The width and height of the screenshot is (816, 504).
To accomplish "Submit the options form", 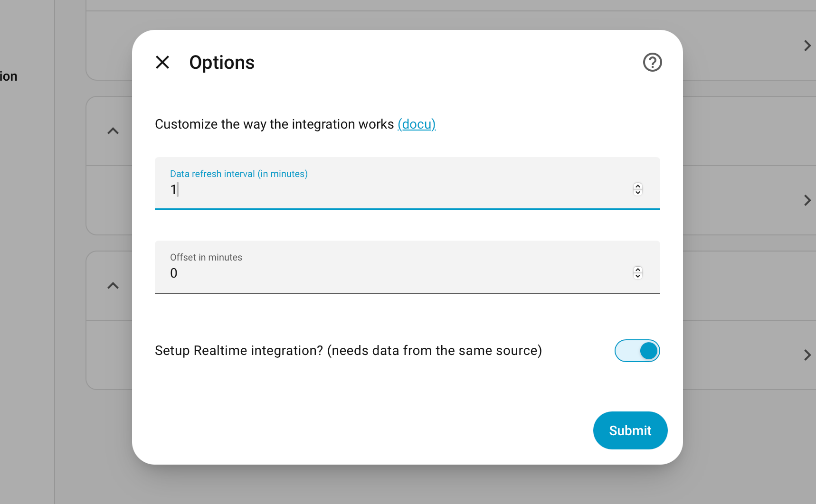I will (630, 430).
